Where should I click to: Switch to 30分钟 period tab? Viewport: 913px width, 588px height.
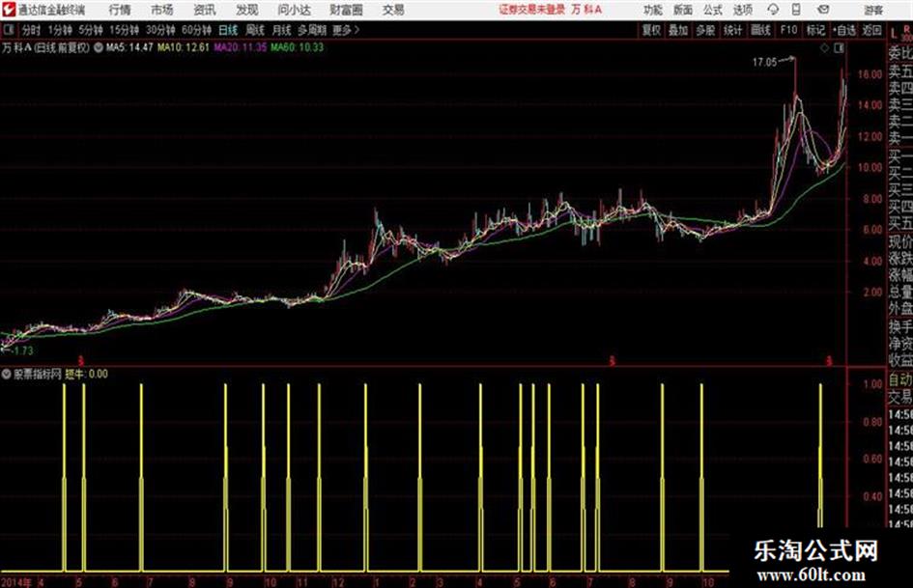click(x=160, y=30)
